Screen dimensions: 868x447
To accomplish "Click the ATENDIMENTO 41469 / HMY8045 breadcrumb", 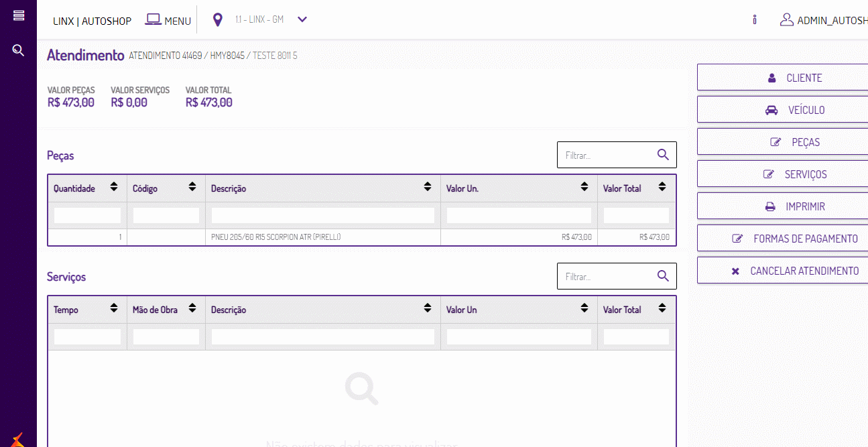I will tap(186, 56).
